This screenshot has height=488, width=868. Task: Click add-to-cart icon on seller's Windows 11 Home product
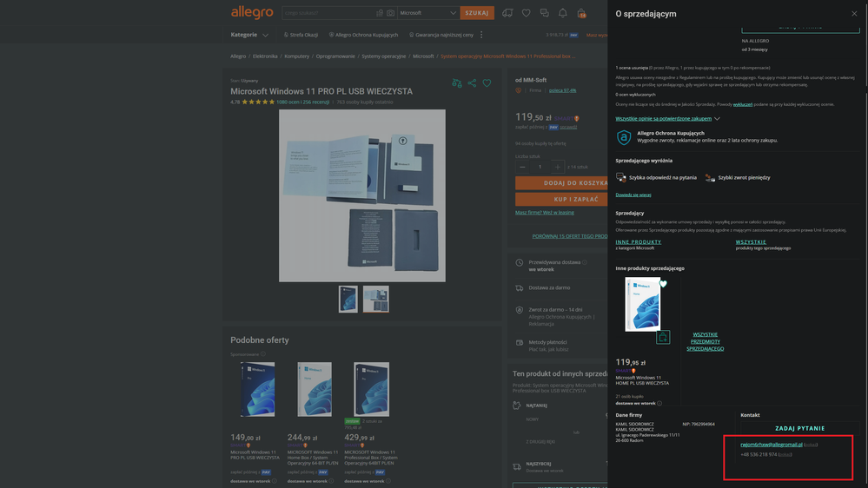point(663,337)
